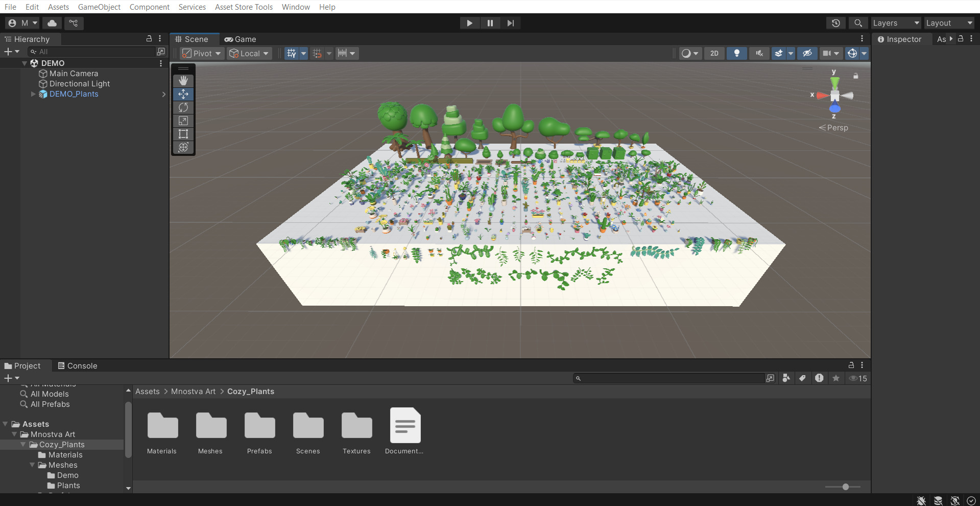Open the DEMO scene options kebab menu
The image size is (980, 506).
click(161, 63)
